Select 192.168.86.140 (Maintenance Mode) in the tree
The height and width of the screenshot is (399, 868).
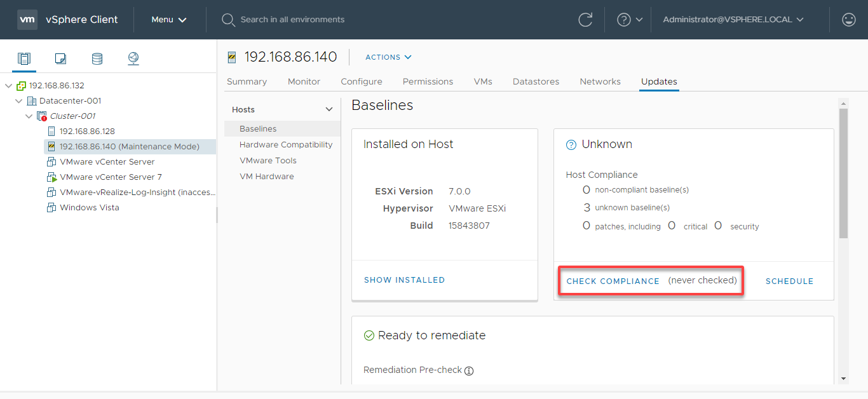pyautogui.click(x=130, y=147)
